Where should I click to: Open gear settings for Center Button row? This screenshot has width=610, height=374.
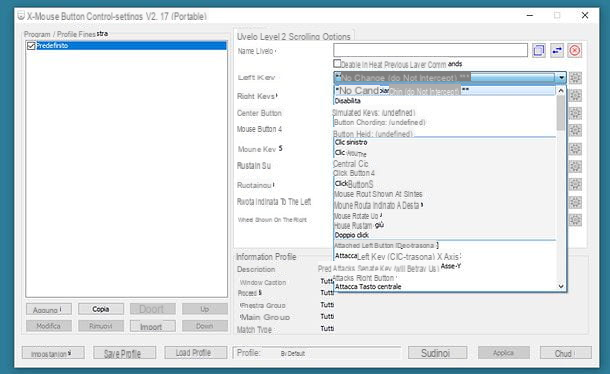tap(575, 113)
